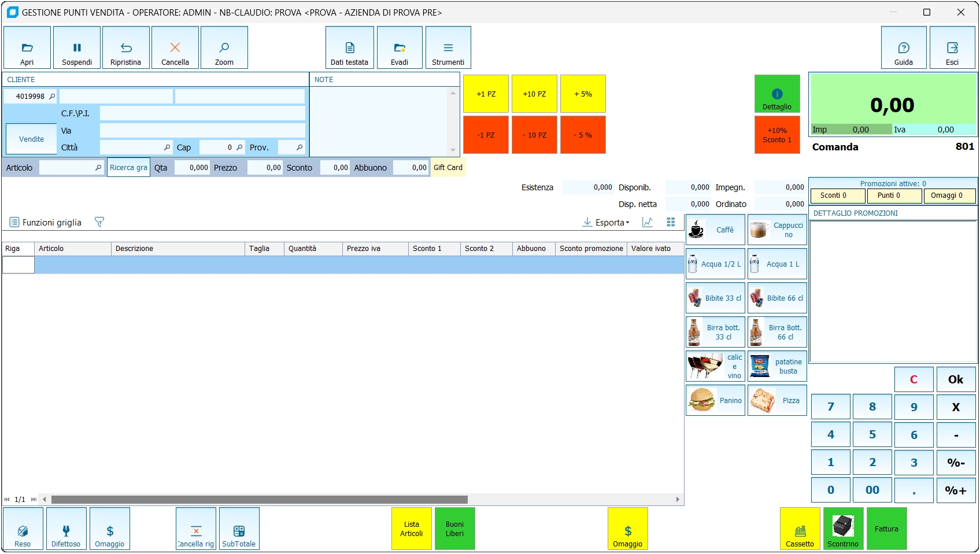Viewport: 980px width, 554px height.
Task: Calculate the SubTotale
Action: (x=239, y=529)
